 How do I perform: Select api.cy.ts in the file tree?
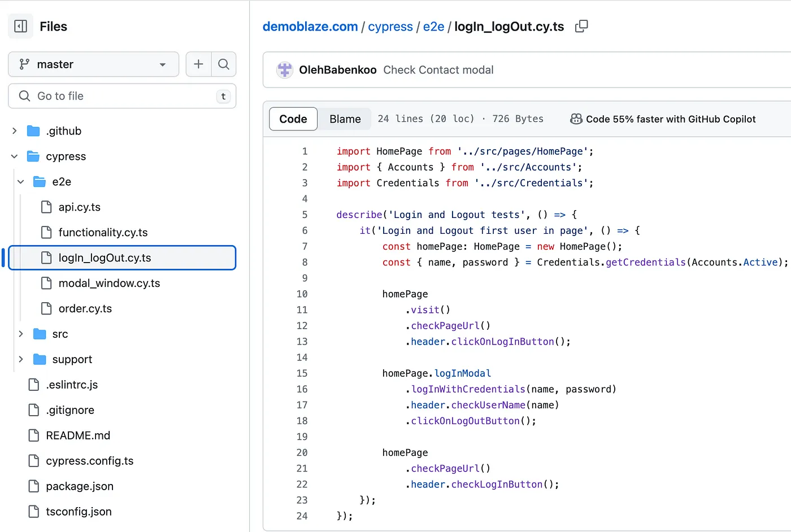click(79, 207)
